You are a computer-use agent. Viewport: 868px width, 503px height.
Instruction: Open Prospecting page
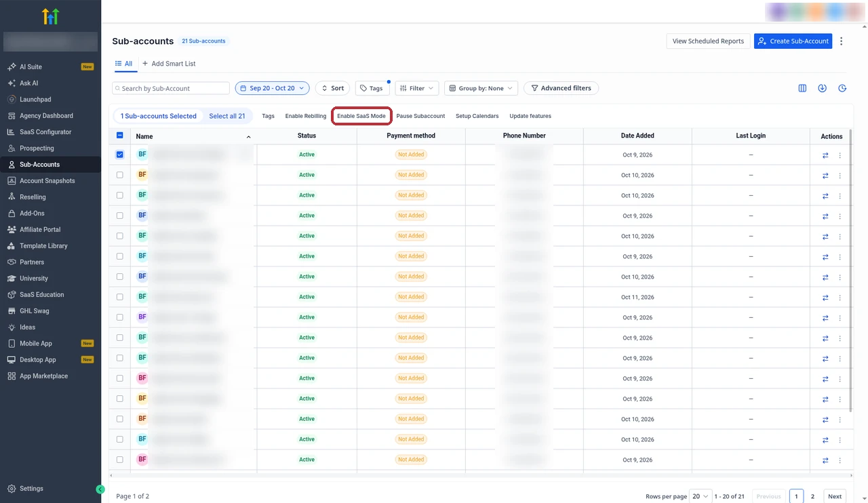click(x=37, y=148)
